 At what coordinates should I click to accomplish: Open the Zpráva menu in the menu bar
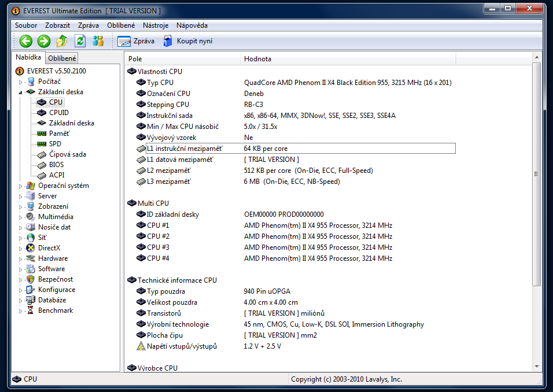89,25
